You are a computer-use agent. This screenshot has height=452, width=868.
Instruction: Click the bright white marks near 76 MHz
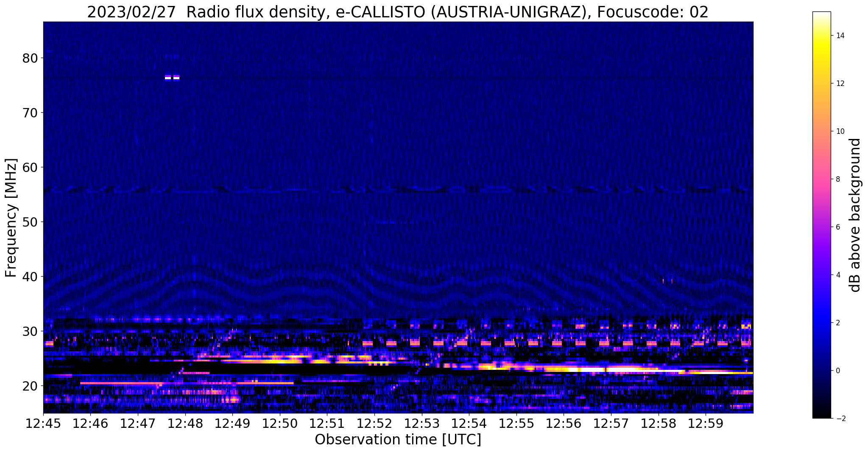(x=172, y=77)
